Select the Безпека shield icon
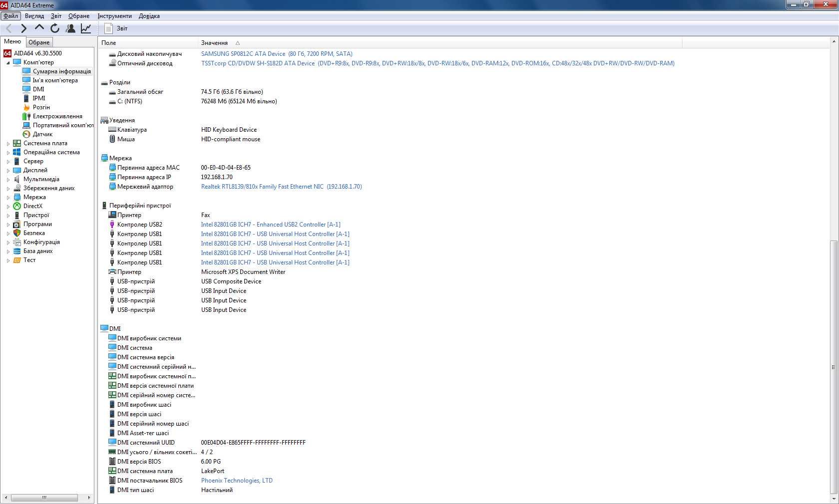Image resolution: width=839 pixels, height=504 pixels. [17, 233]
